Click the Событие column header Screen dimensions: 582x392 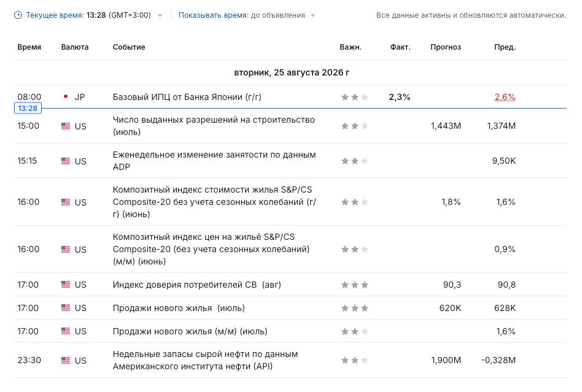tap(129, 47)
